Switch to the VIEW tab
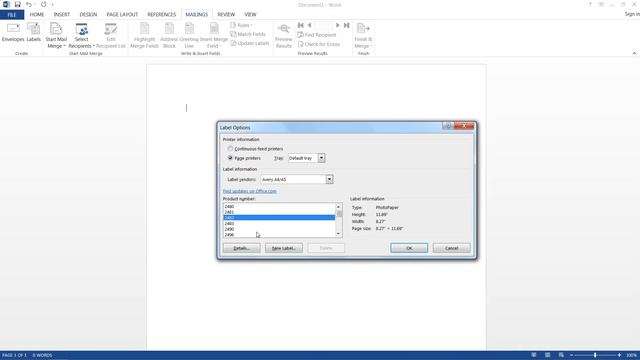This screenshot has height=360, width=640. 250,15
